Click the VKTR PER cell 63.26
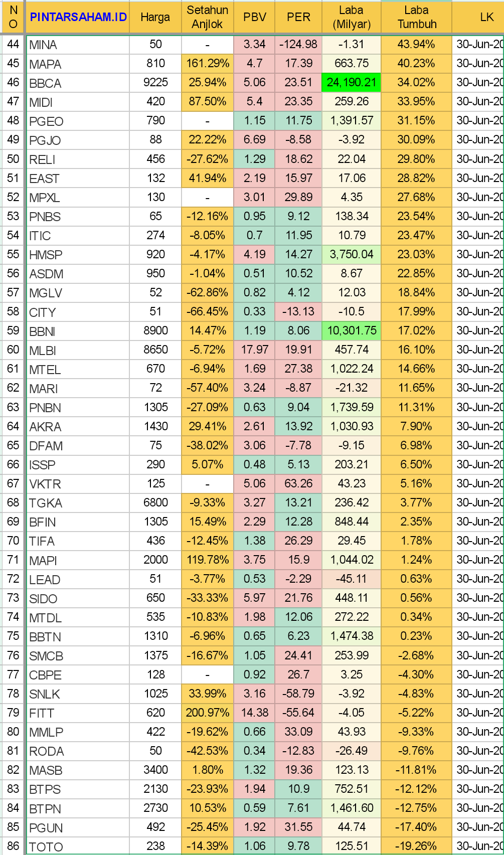504x855 pixels. (x=298, y=484)
